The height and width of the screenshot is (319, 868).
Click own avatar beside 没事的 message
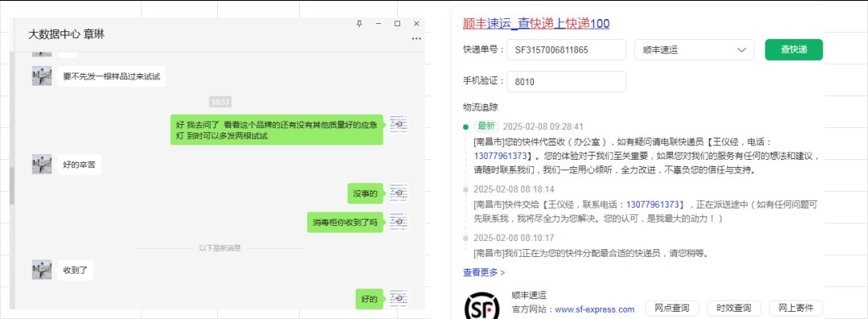click(x=399, y=193)
